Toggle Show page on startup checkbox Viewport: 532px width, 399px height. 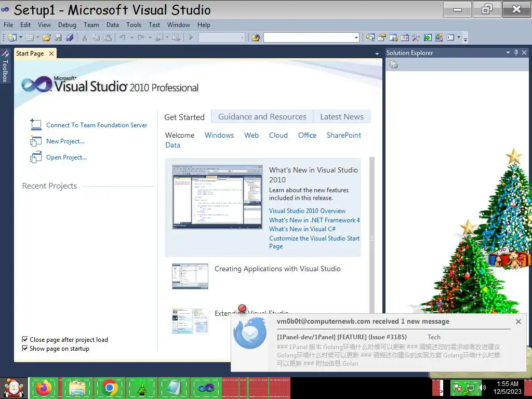25,348
